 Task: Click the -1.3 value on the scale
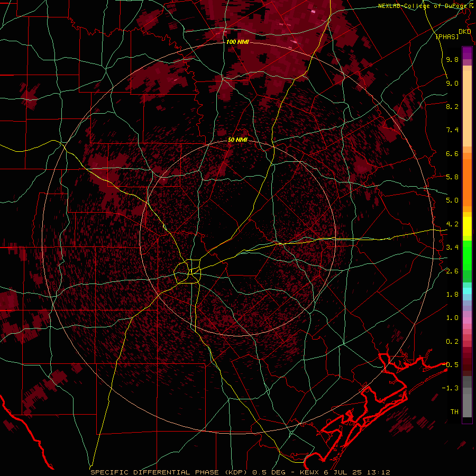tap(451, 388)
